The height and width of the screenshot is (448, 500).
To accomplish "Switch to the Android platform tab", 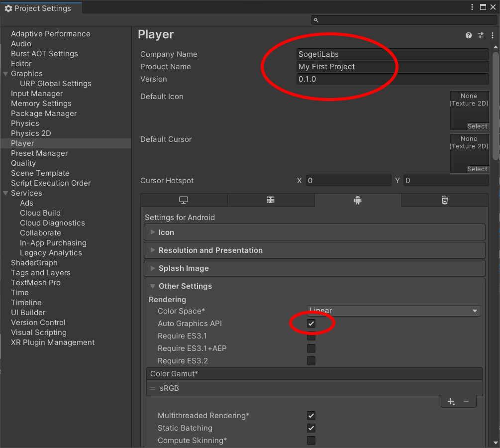I will [358, 200].
